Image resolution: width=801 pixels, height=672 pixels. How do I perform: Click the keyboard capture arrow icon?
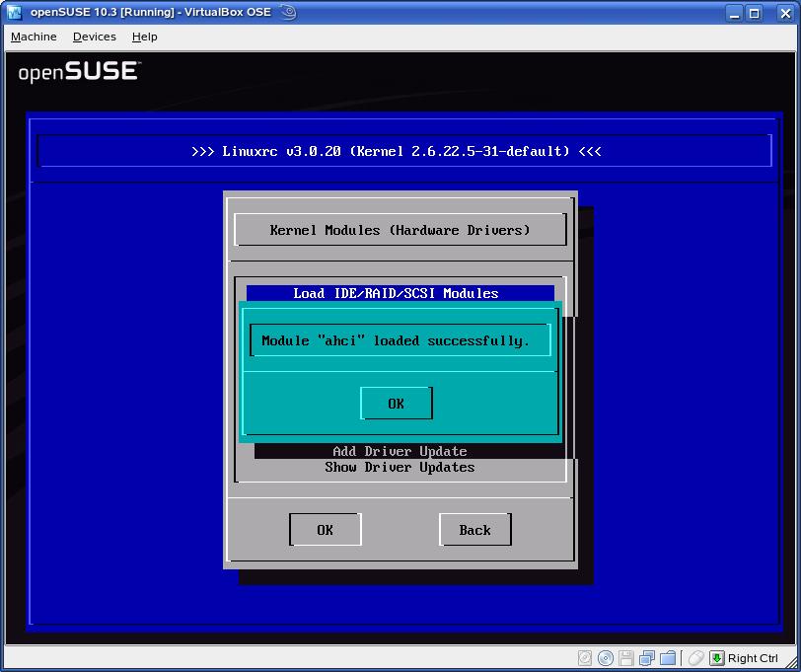717,657
